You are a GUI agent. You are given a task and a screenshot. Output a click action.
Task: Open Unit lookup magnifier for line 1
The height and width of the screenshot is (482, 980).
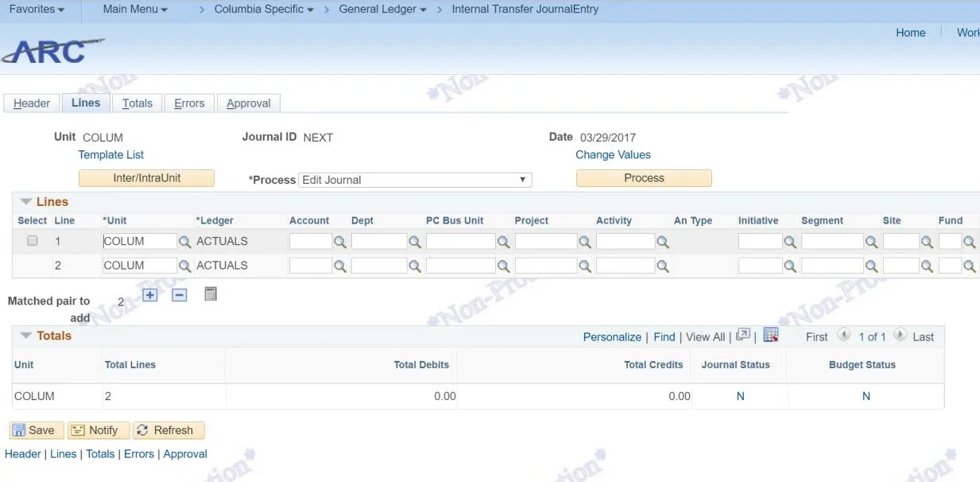coord(184,242)
